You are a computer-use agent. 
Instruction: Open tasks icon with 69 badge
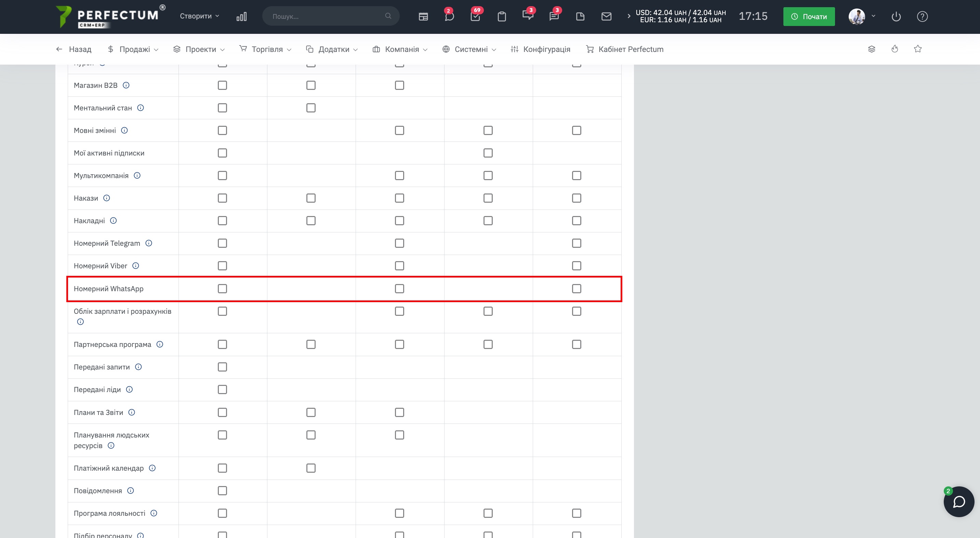tap(475, 16)
